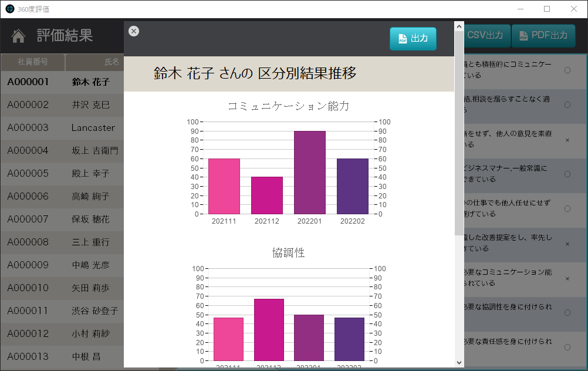Select employee row A000009 中嶋 光彦
Viewport: 588px width, 371px height.
(62, 265)
